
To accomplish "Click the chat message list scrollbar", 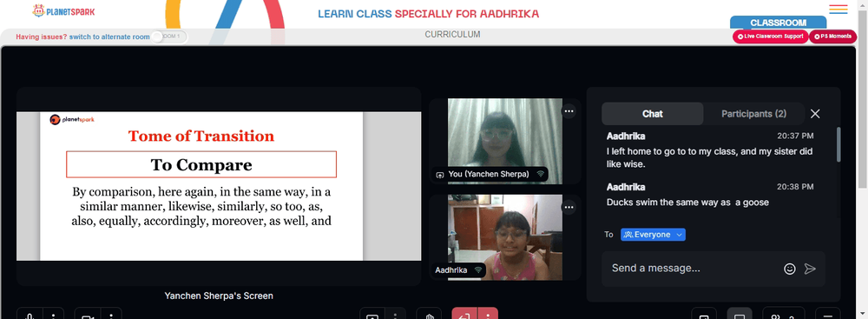I will pos(838,144).
